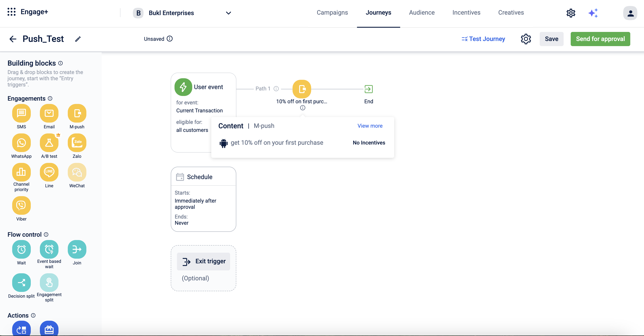Click the Join flow control icon
Image resolution: width=644 pixels, height=336 pixels.
pyautogui.click(x=77, y=250)
